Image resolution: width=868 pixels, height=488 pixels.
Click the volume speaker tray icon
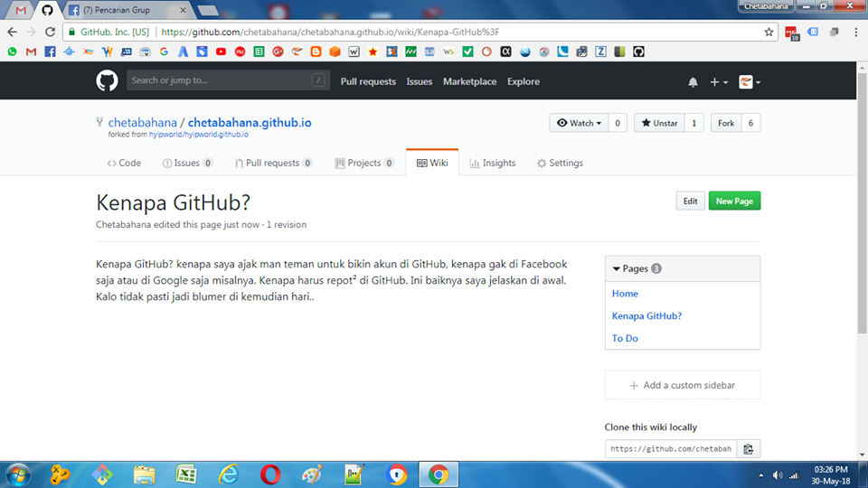[778, 475]
